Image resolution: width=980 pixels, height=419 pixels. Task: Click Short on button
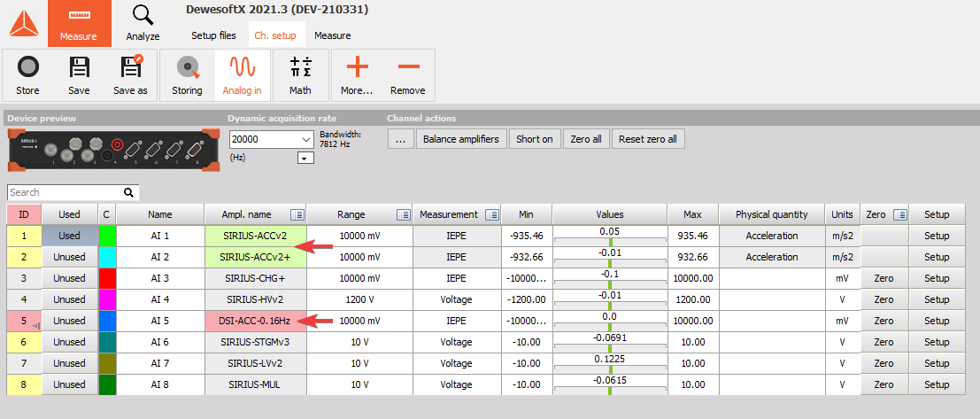coord(535,139)
